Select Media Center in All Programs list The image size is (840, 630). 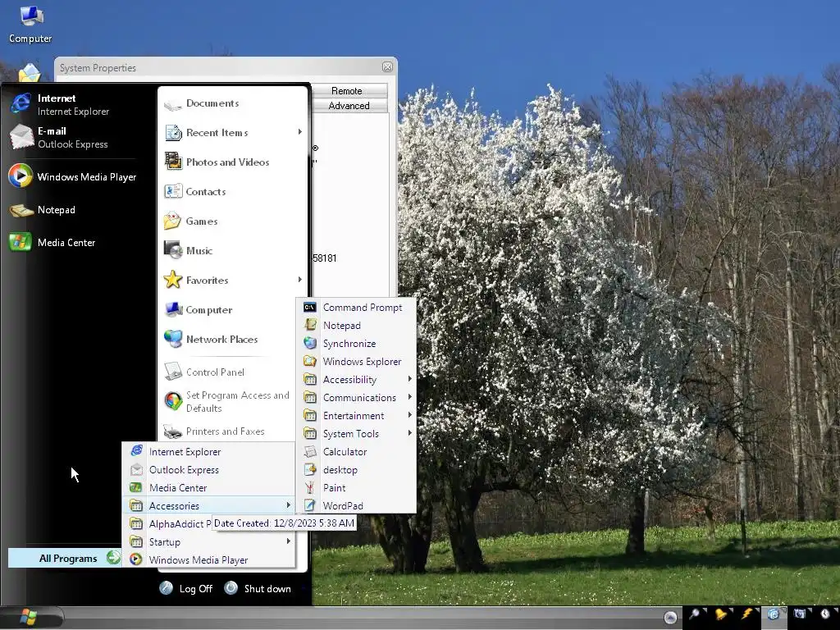click(209, 488)
